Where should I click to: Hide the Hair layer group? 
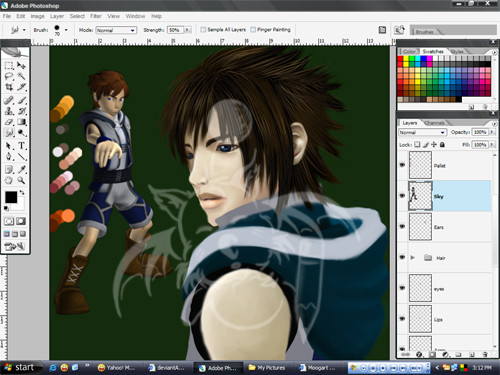coord(402,257)
